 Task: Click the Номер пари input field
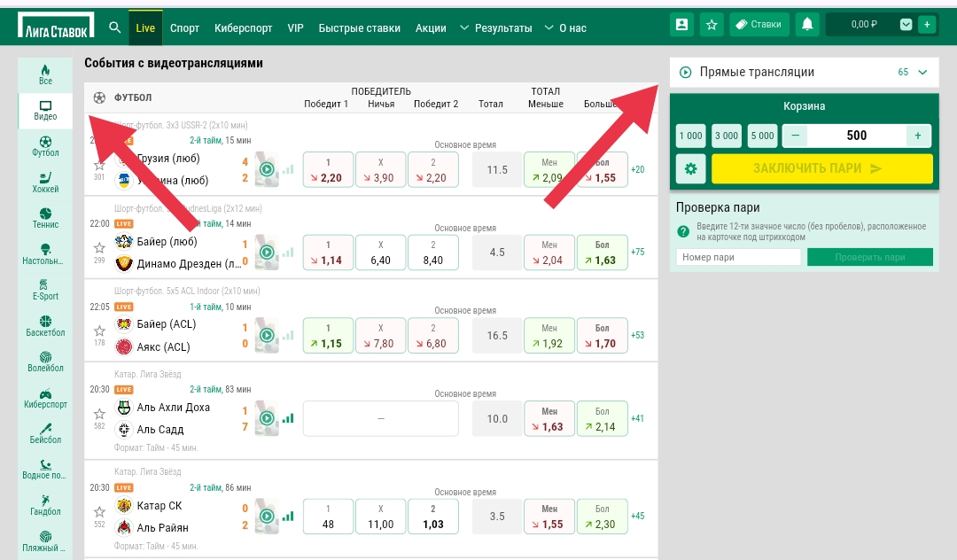(x=738, y=257)
